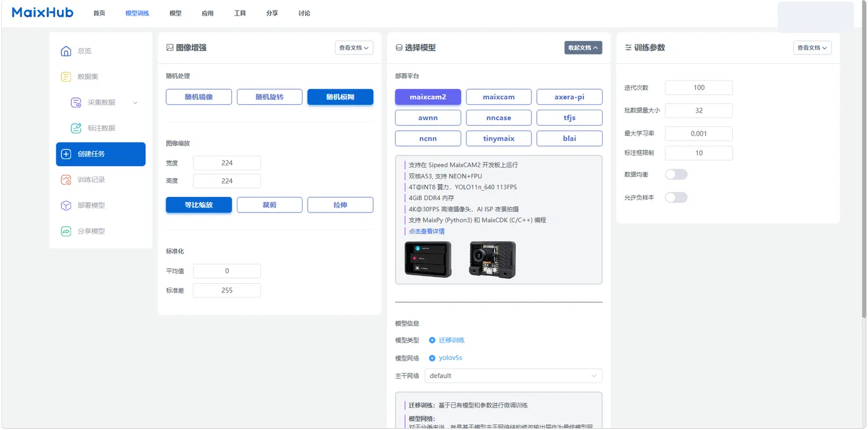This screenshot has width=868, height=430.
Task: Click the 采集数据 collect data icon
Action: pyautogui.click(x=76, y=102)
